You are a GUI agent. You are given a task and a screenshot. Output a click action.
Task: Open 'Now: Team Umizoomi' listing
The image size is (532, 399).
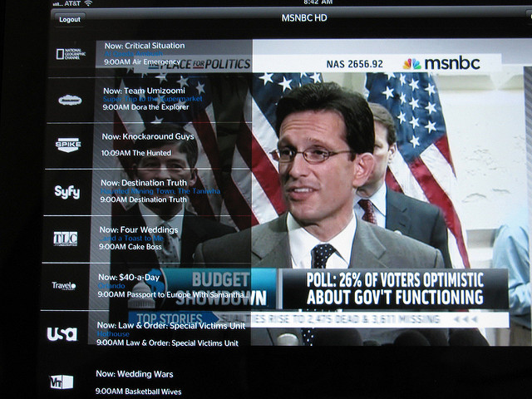144,91
